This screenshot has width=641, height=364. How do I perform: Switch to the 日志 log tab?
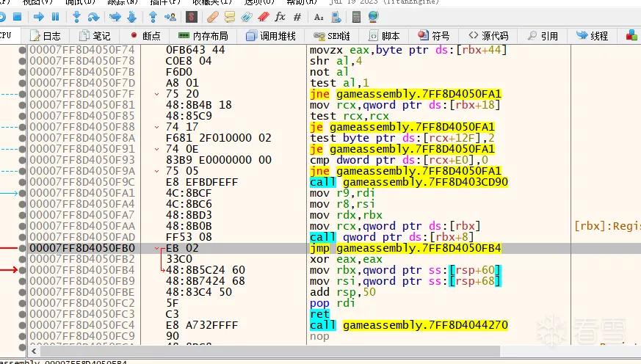[x=46, y=36]
